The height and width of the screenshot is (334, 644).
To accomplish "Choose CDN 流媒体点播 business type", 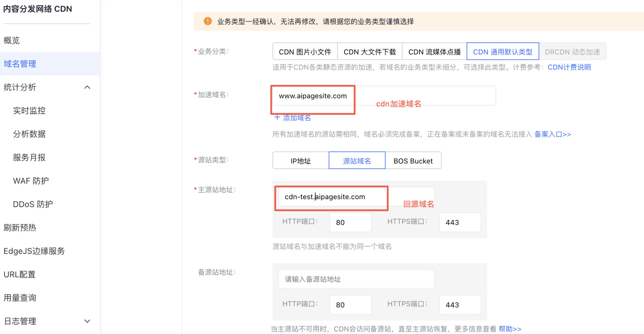I will click(434, 52).
